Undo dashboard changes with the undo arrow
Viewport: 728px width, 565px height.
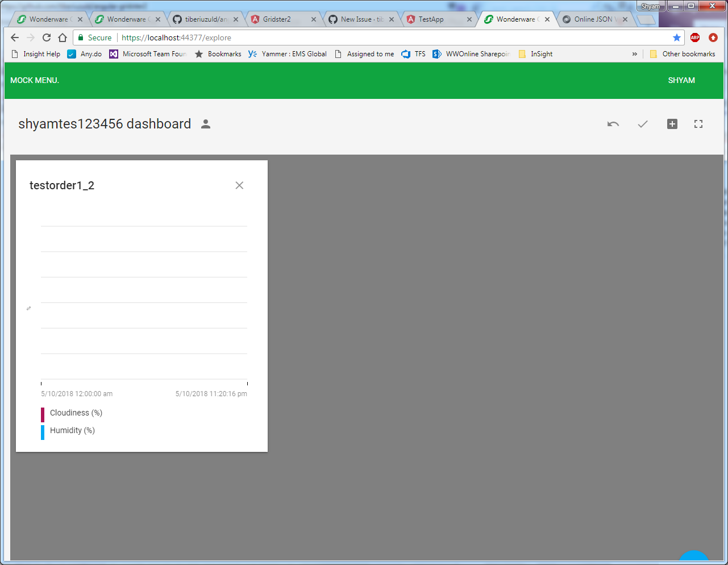click(613, 124)
